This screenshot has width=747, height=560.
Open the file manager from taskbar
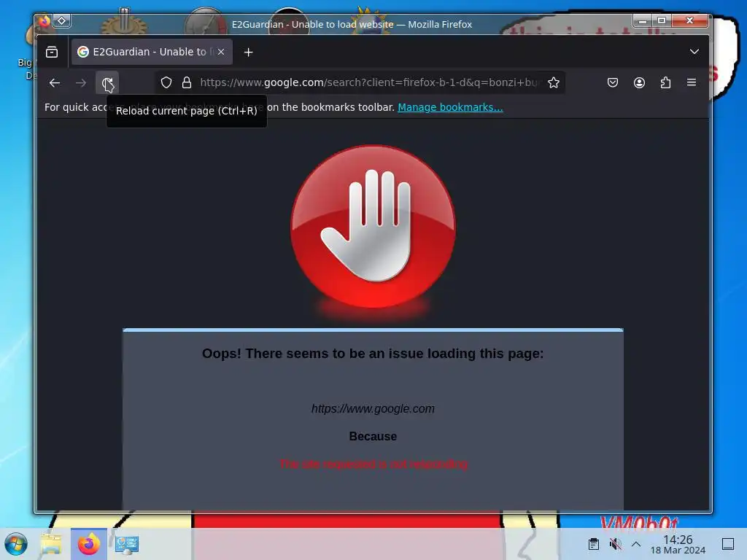(52, 544)
